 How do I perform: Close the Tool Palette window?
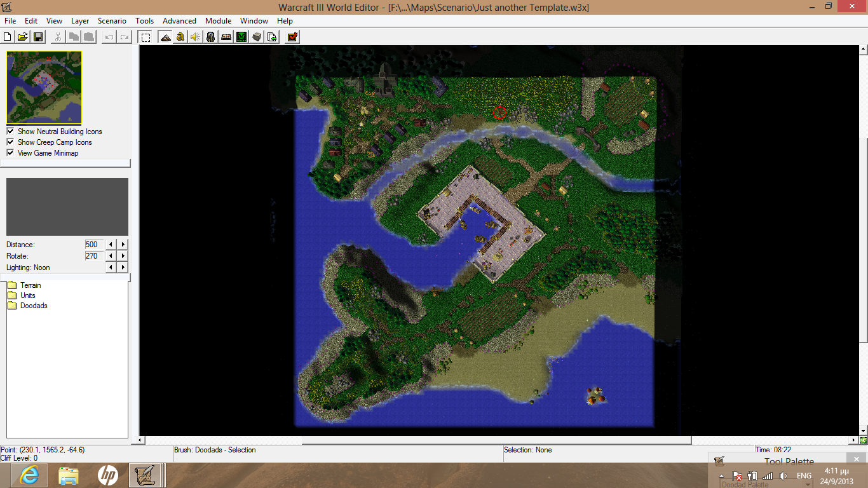click(x=856, y=459)
